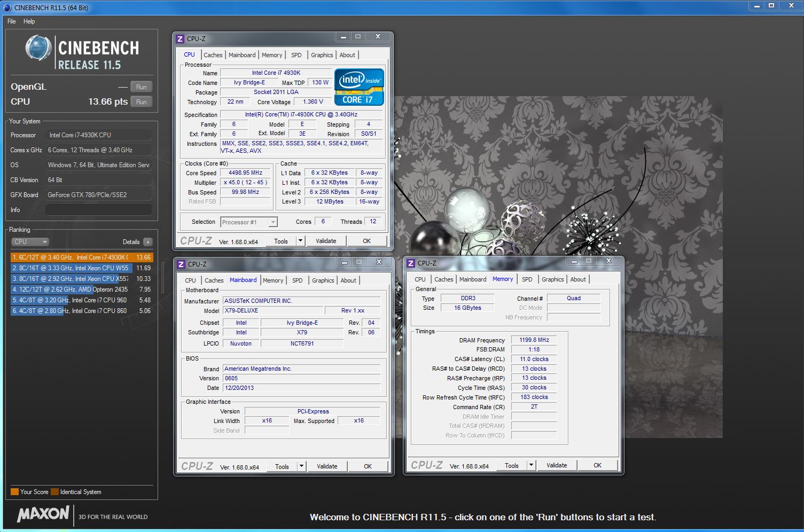Click the brown Identical System legend box
The image size is (804, 532).
tap(54, 492)
